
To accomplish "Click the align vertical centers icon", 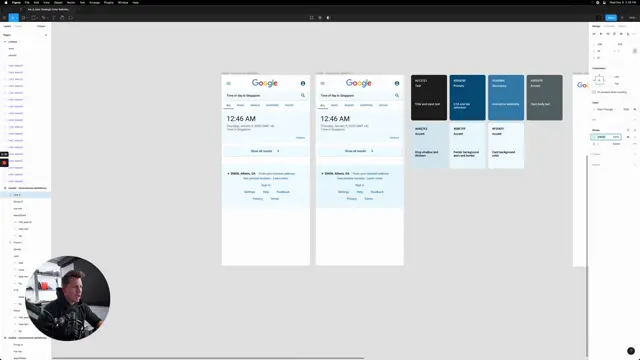I will tap(621, 34).
